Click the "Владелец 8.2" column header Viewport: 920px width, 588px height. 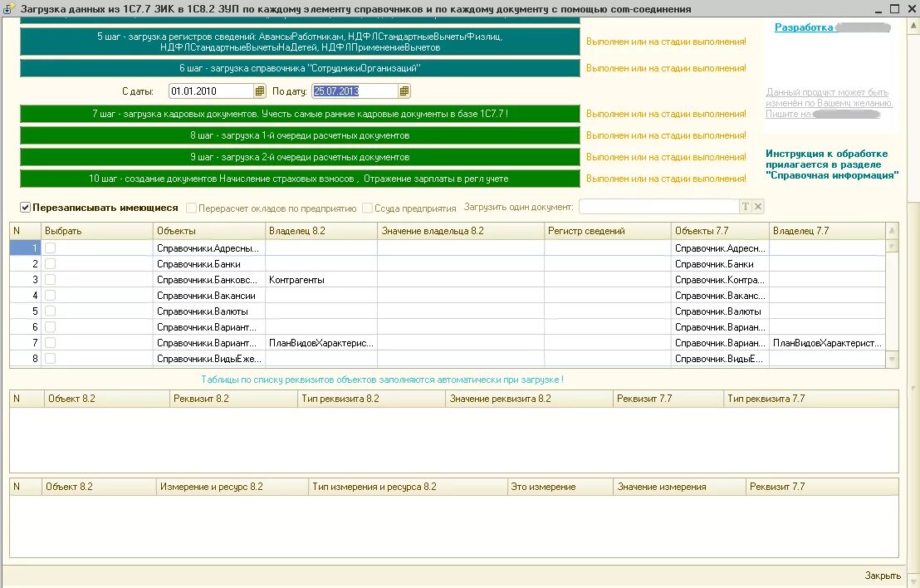[321, 231]
